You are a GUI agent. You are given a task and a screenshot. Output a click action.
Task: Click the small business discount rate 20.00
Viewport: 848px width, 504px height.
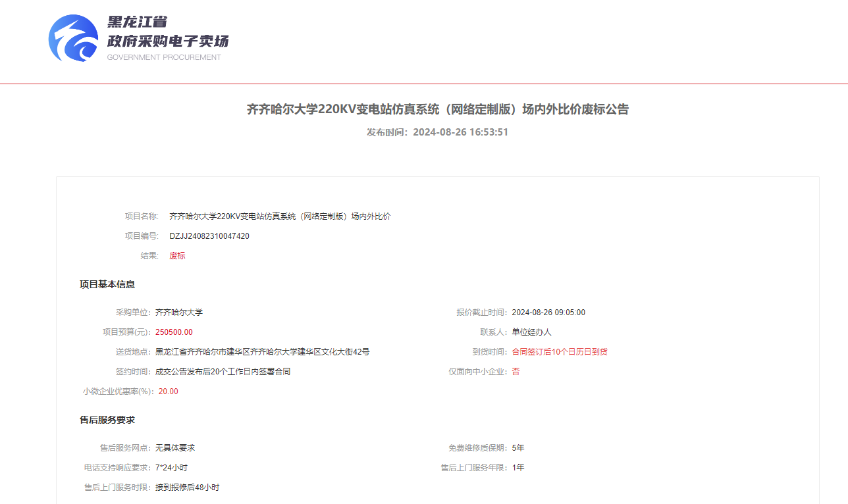[168, 391]
